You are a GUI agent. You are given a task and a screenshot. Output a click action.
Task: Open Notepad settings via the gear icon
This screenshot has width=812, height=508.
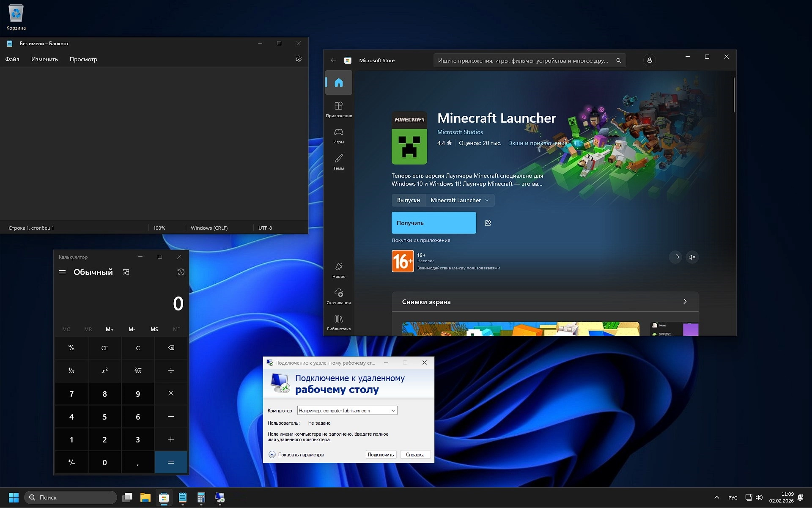tap(299, 59)
